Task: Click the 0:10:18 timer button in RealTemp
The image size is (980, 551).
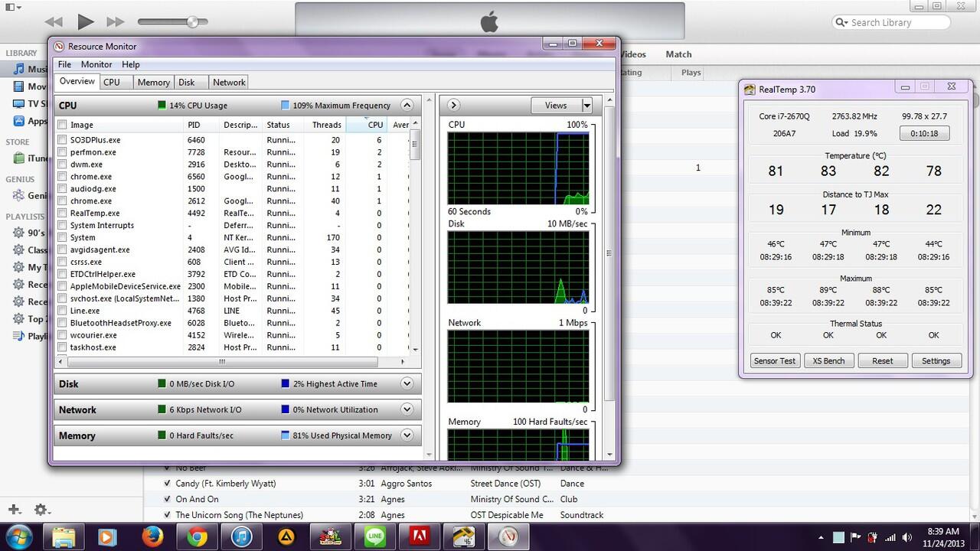Action: (924, 133)
